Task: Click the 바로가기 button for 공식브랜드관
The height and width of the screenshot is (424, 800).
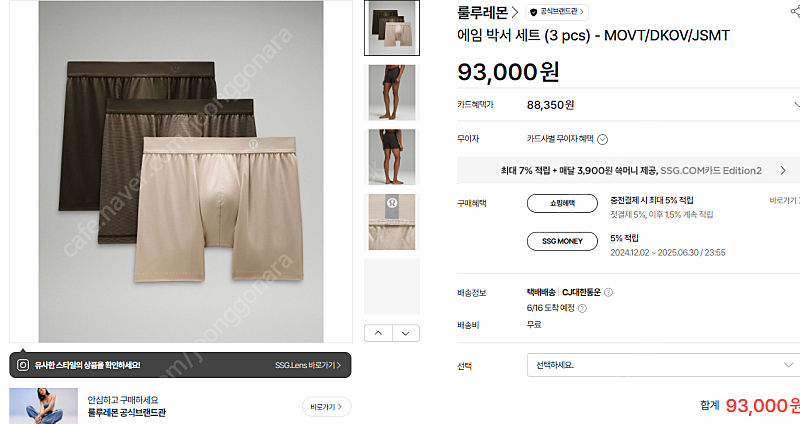Action: coord(327,407)
